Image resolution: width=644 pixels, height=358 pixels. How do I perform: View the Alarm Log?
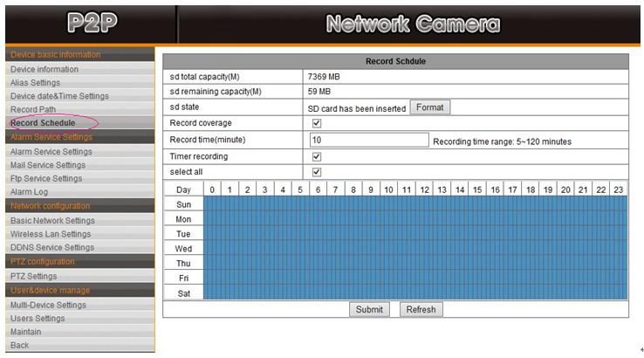click(x=29, y=192)
